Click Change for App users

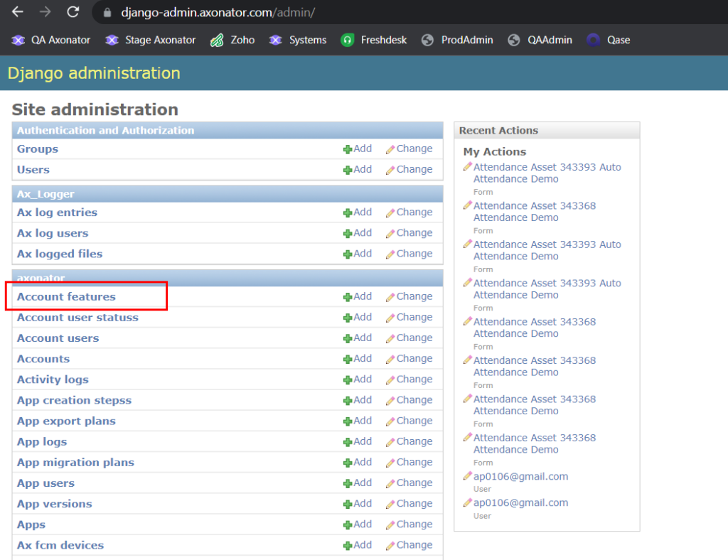pyautogui.click(x=409, y=483)
